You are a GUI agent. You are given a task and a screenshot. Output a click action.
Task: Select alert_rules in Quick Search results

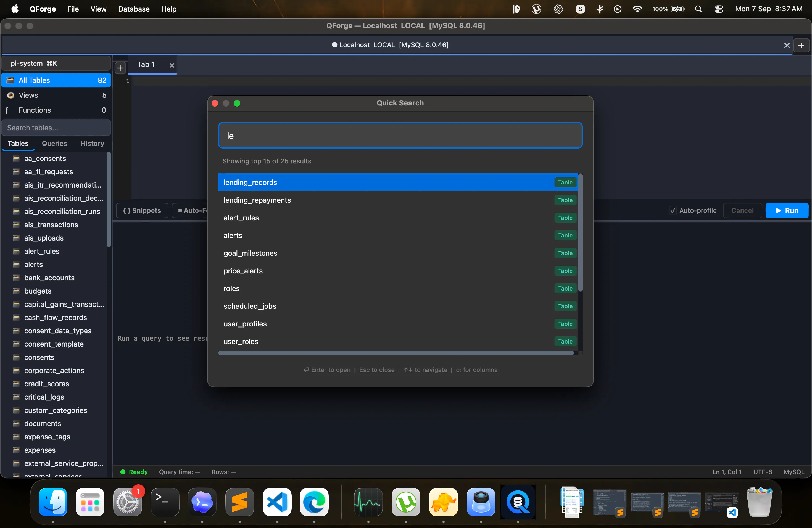398,218
